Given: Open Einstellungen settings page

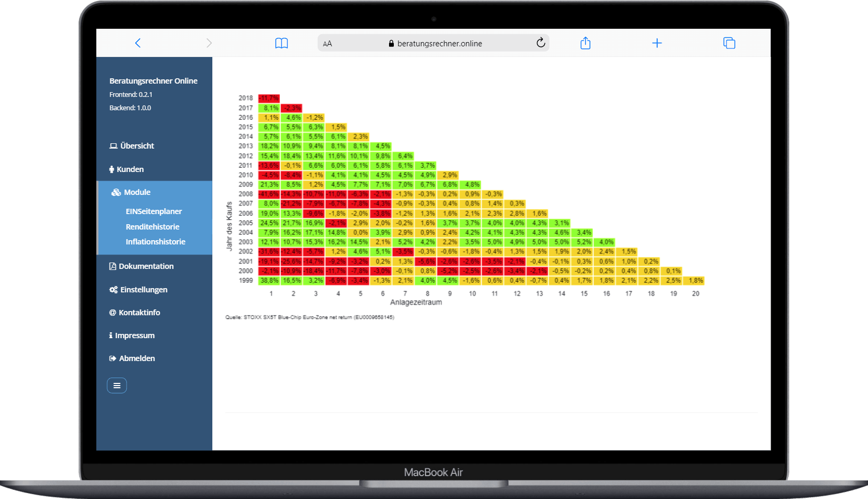Looking at the screenshot, I should [144, 290].
